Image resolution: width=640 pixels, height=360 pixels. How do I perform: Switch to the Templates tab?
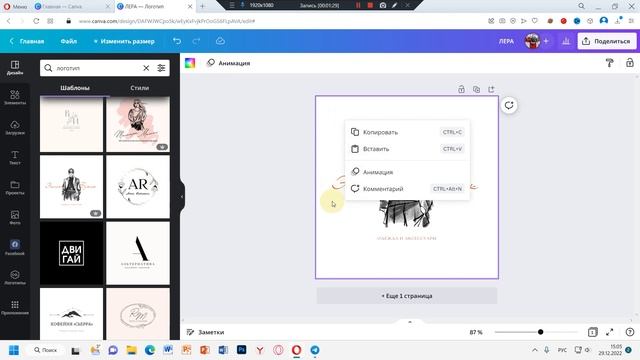(75, 88)
